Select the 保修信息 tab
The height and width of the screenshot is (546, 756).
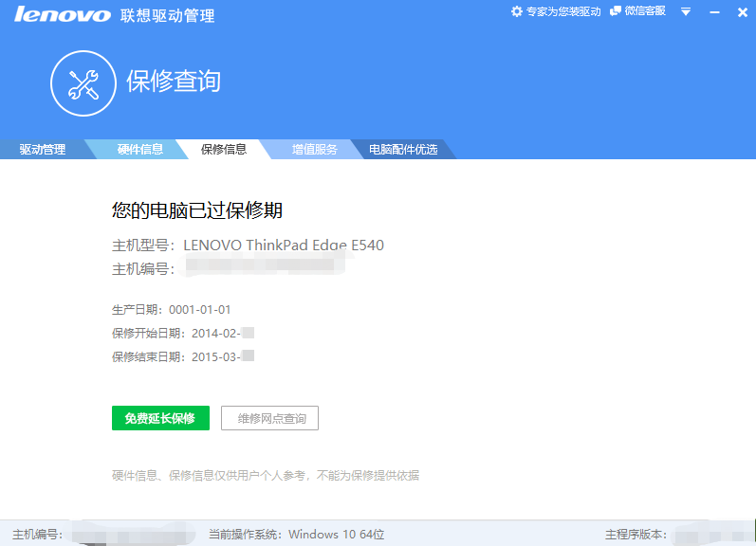224,150
